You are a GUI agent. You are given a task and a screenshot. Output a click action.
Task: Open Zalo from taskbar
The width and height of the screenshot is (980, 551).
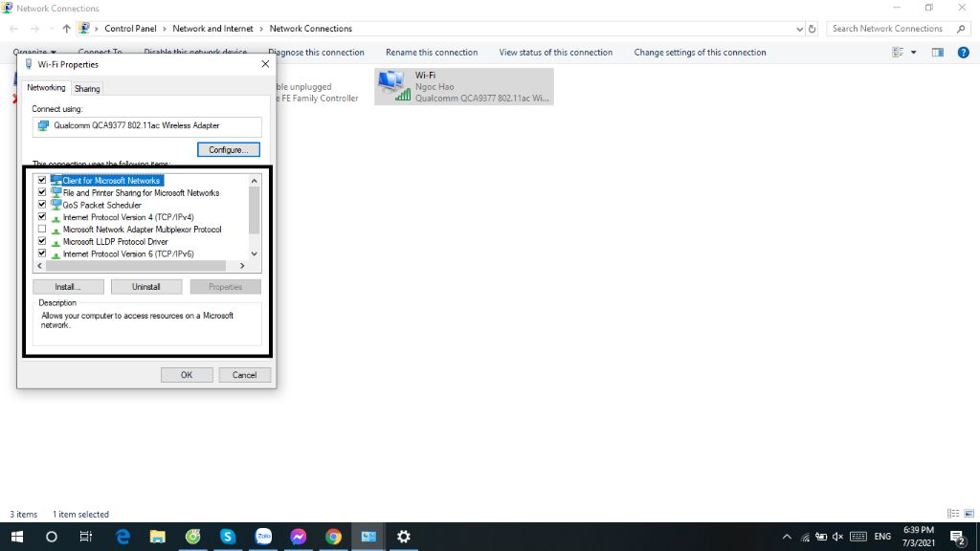tap(263, 537)
